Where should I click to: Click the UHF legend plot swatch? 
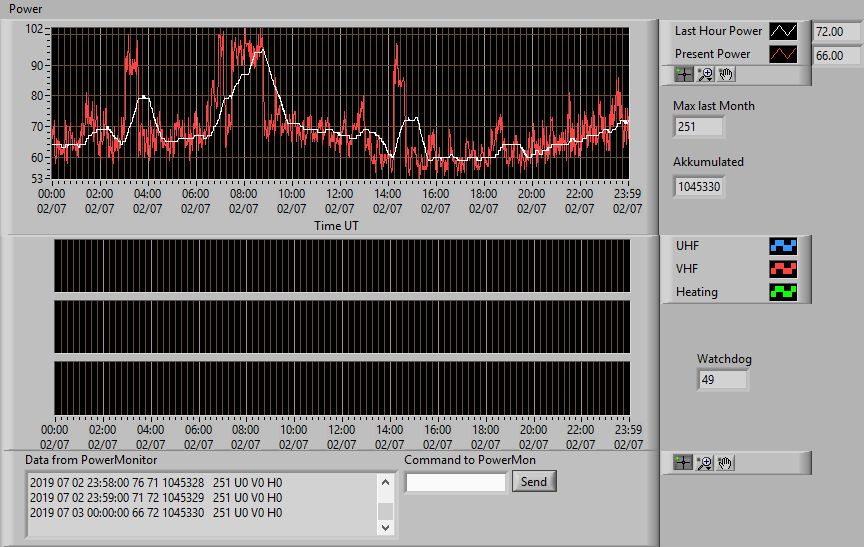783,246
